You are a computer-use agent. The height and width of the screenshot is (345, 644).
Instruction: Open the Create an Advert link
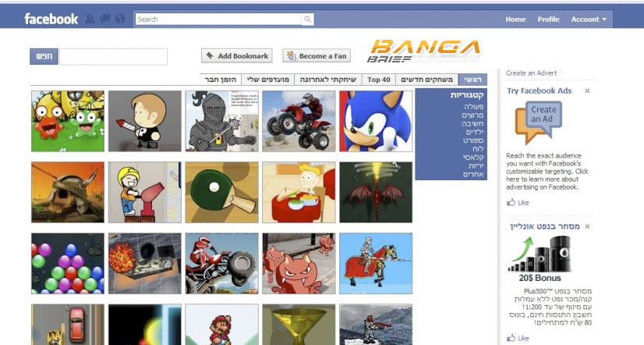[x=531, y=73]
